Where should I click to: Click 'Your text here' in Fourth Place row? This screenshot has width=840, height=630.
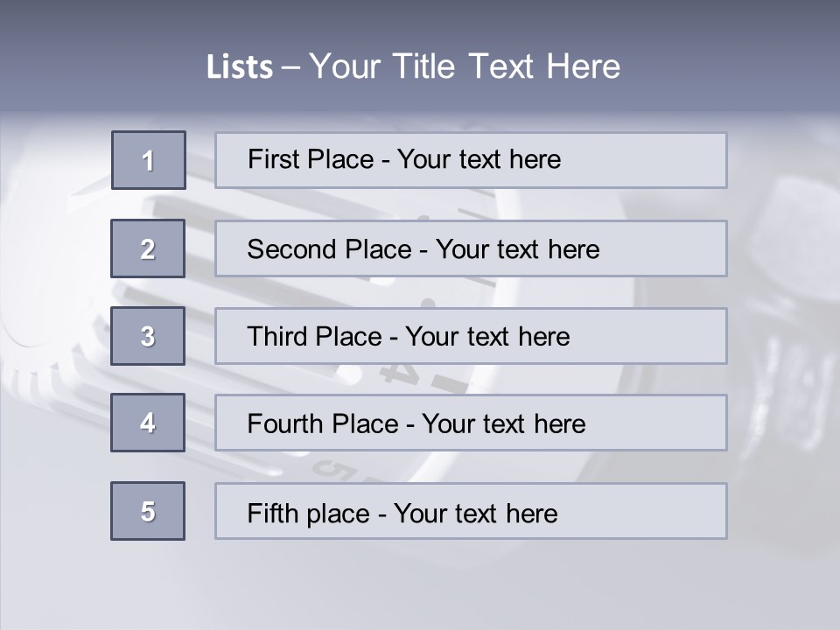504,423
